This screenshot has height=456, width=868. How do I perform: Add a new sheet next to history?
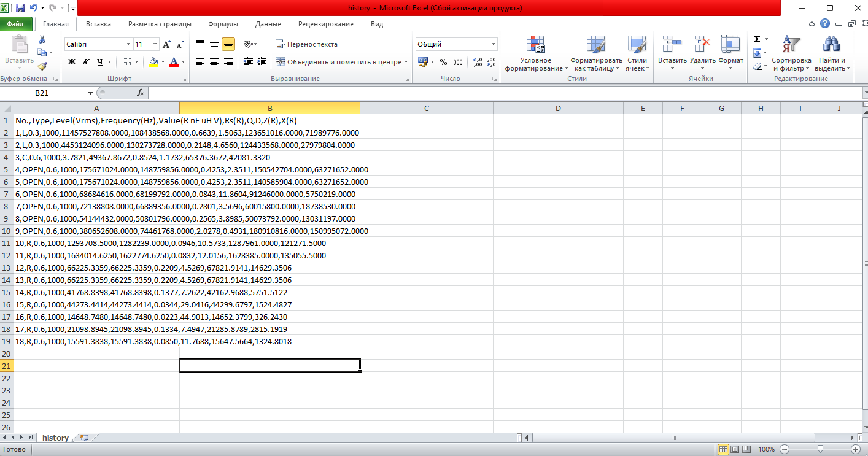click(84, 438)
